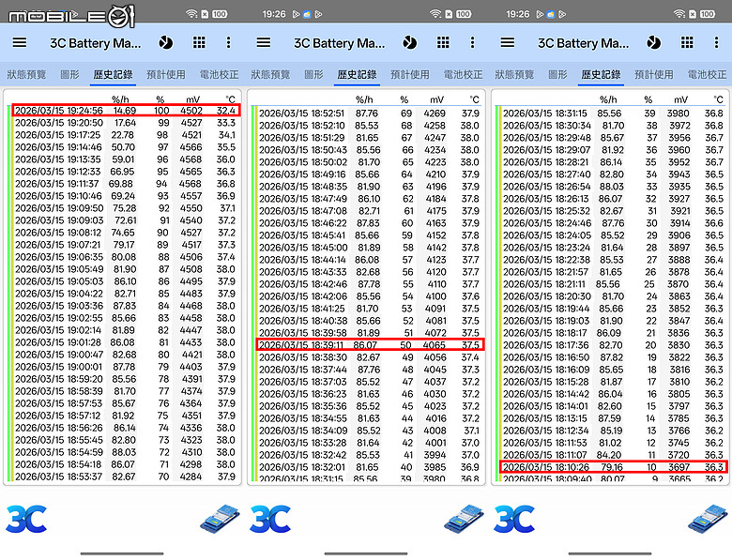This screenshot has height=560, width=732.
Task: Tap the 3C logo in right screenshot
Action: (514, 519)
